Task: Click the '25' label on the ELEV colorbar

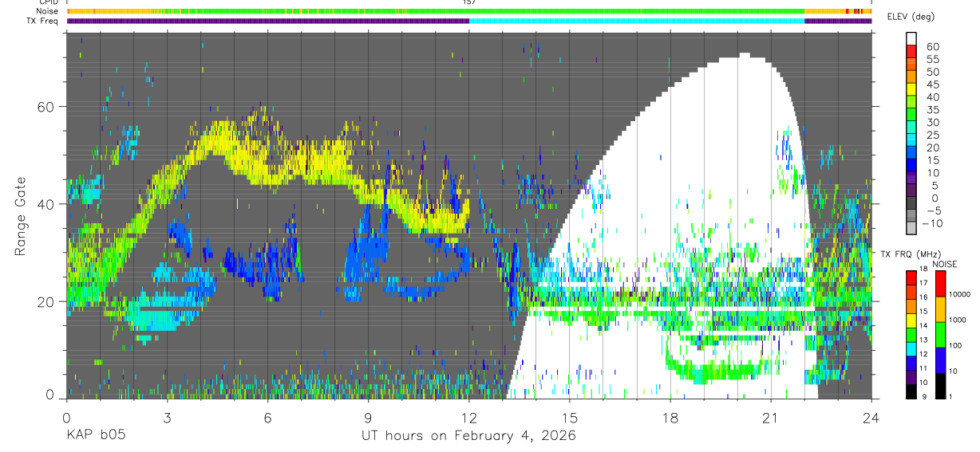Action: (x=933, y=135)
